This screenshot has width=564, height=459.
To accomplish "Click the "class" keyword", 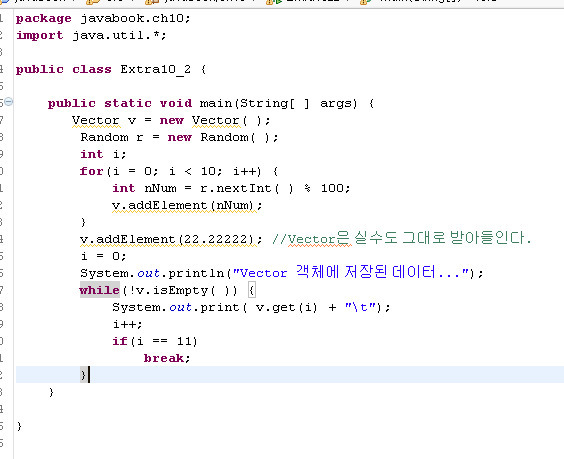I will 92,69.
